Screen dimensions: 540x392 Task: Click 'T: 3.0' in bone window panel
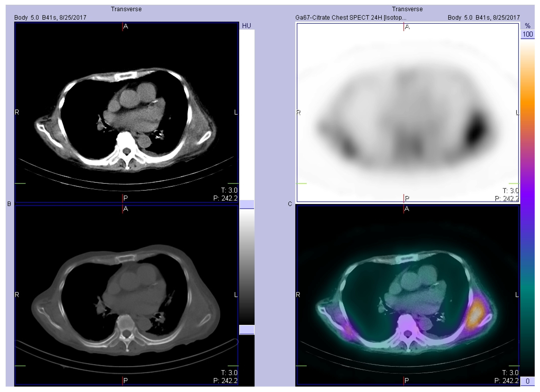click(229, 373)
